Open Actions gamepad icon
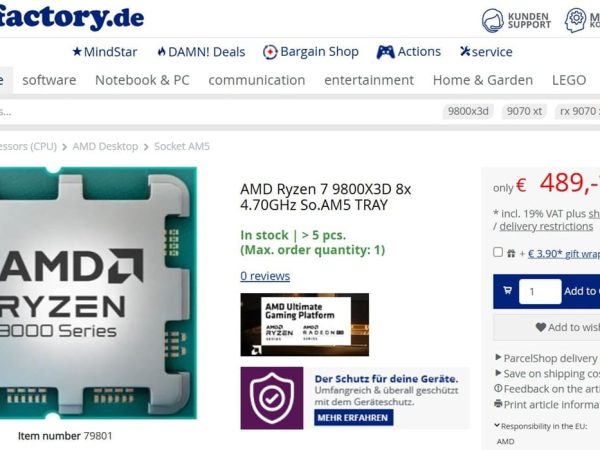This screenshot has height=450, width=600. tap(385, 52)
